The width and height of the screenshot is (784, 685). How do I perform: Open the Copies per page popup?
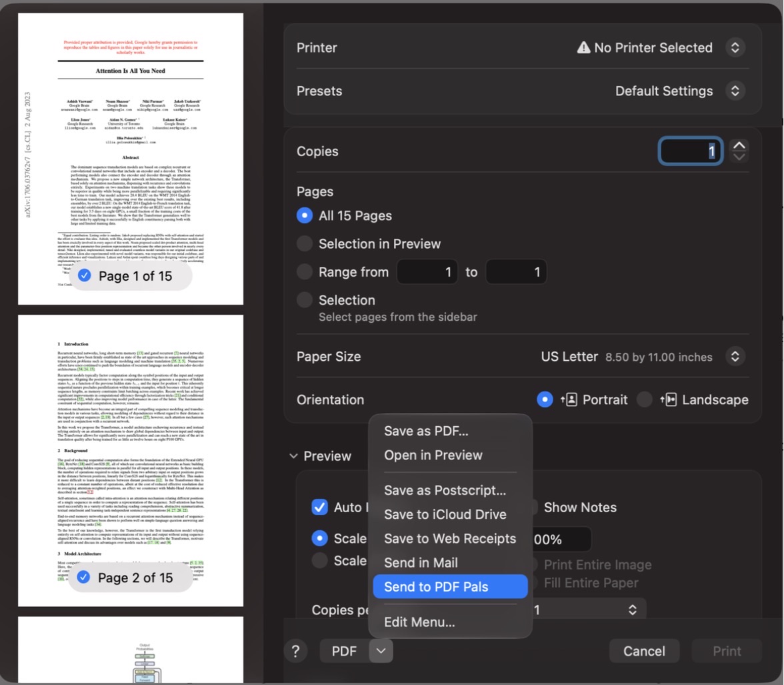point(588,610)
